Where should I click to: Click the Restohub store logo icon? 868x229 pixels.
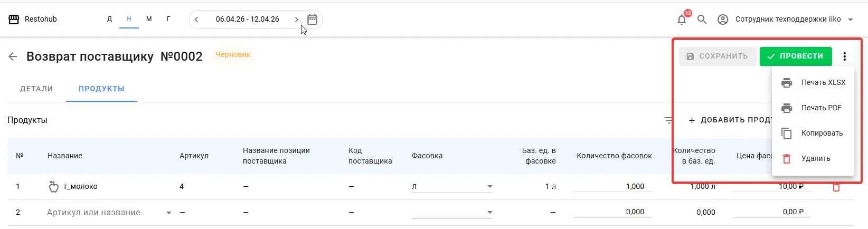pyautogui.click(x=14, y=20)
